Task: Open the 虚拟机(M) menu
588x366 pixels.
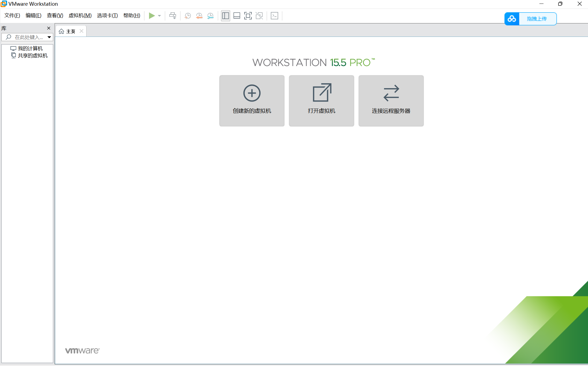Action: tap(80, 15)
